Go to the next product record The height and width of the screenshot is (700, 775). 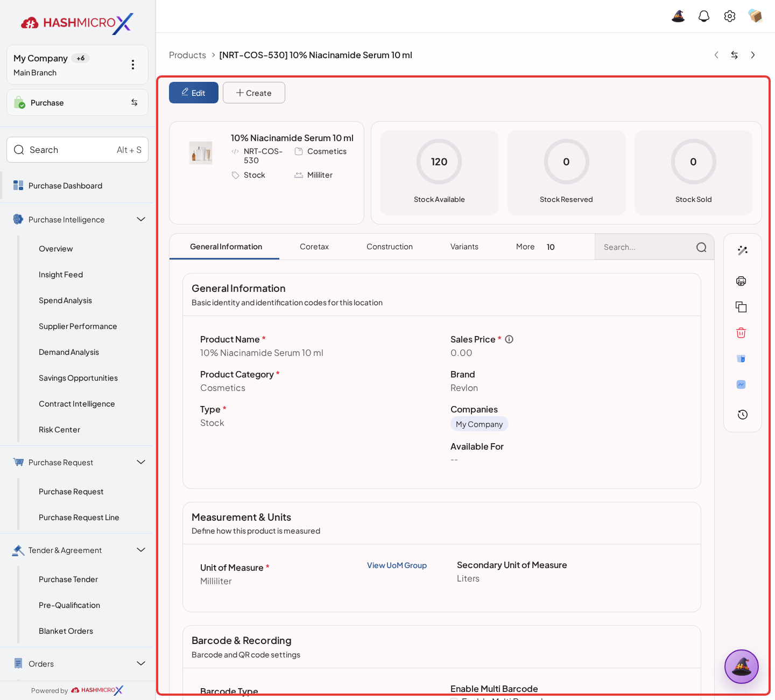(x=753, y=55)
